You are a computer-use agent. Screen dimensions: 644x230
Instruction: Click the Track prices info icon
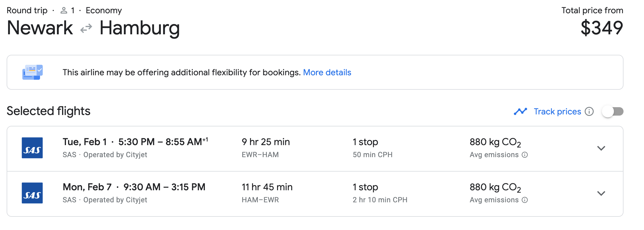tap(589, 111)
